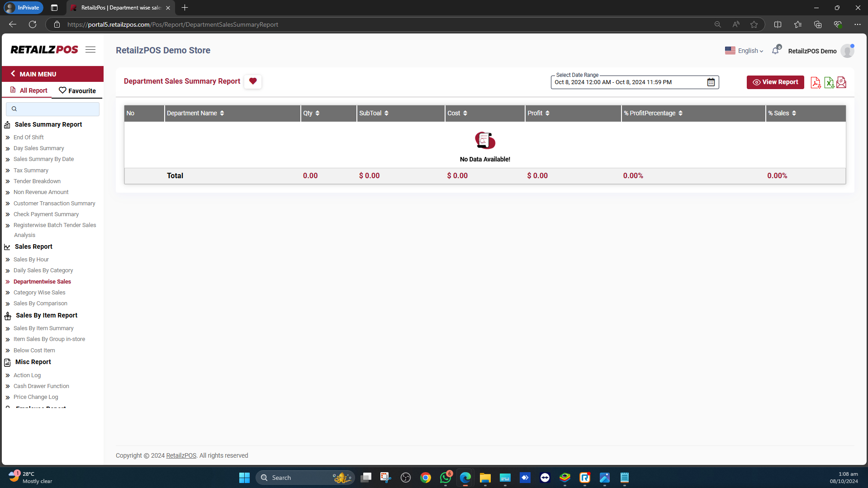Click the notification bell
The width and height of the screenshot is (868, 488).
775,50
